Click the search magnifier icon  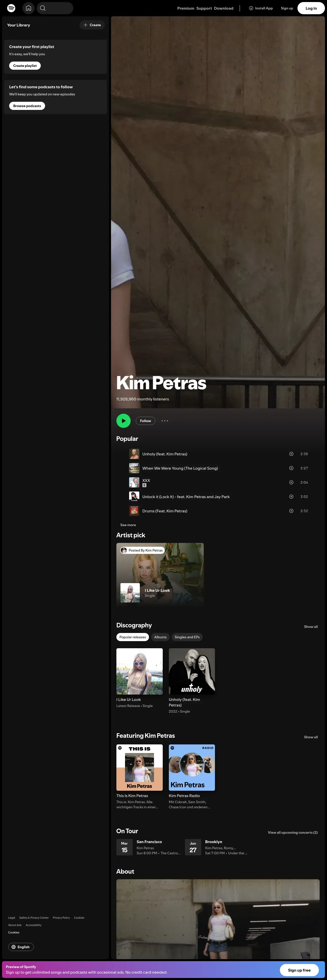43,8
